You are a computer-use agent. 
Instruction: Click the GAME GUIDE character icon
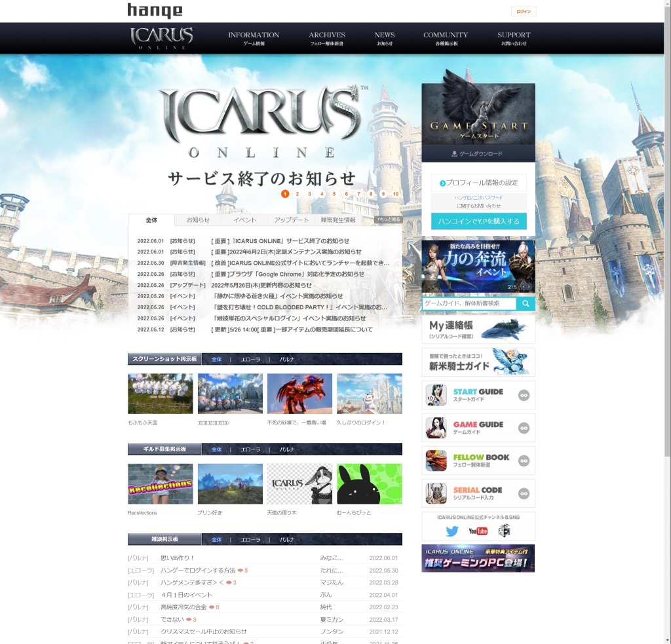click(436, 428)
